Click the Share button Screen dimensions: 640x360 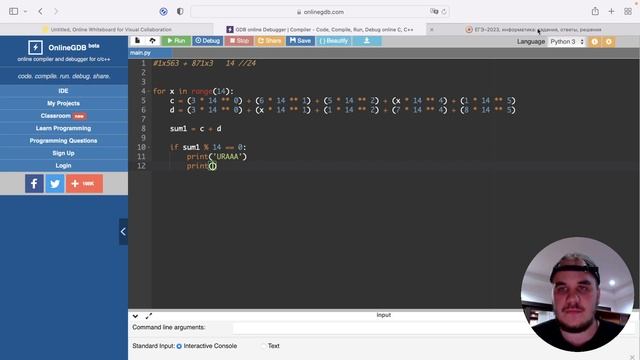click(x=269, y=41)
